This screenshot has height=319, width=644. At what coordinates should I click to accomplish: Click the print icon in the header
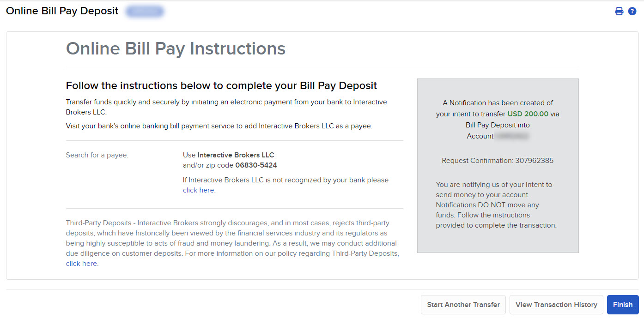tap(619, 11)
